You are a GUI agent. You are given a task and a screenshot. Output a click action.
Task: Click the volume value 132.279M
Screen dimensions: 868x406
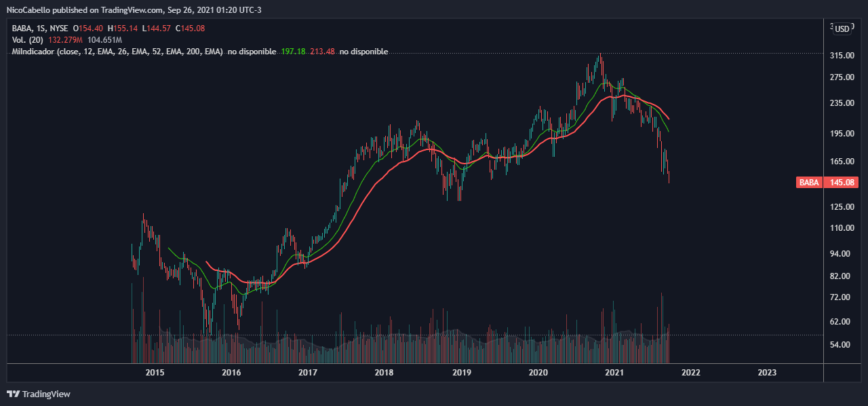point(66,40)
